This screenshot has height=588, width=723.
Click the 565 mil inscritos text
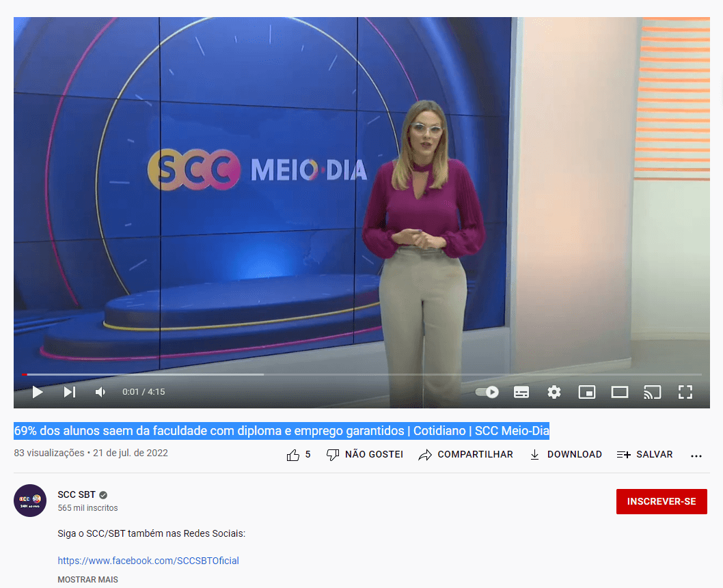[x=87, y=508]
